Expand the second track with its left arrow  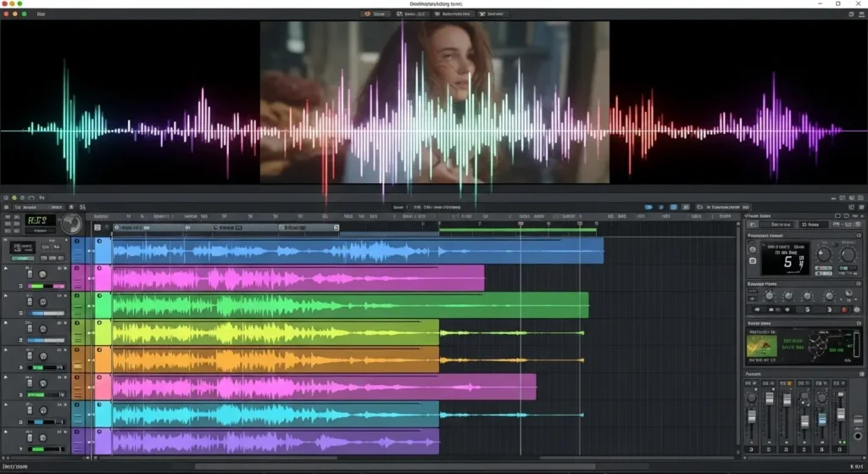[x=6, y=268]
